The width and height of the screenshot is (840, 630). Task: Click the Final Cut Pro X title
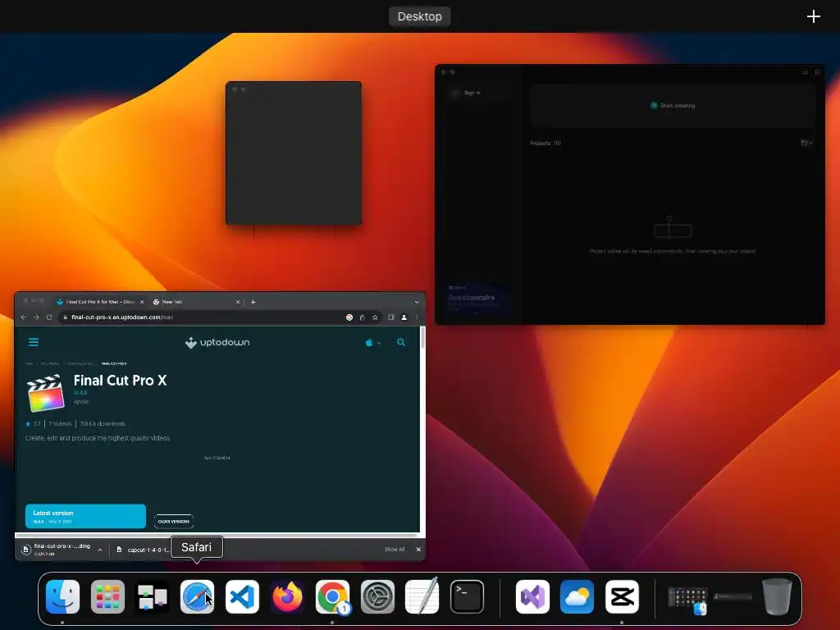tap(120, 381)
